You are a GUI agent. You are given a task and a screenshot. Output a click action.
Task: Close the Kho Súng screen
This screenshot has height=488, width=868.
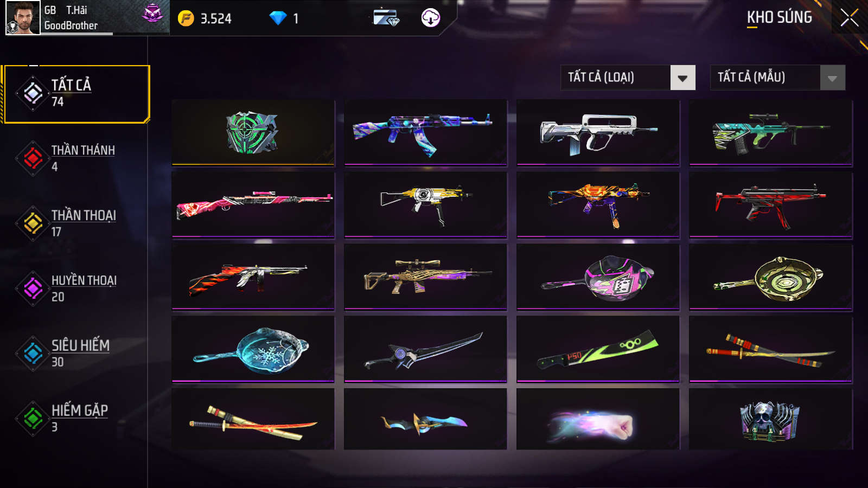point(850,18)
